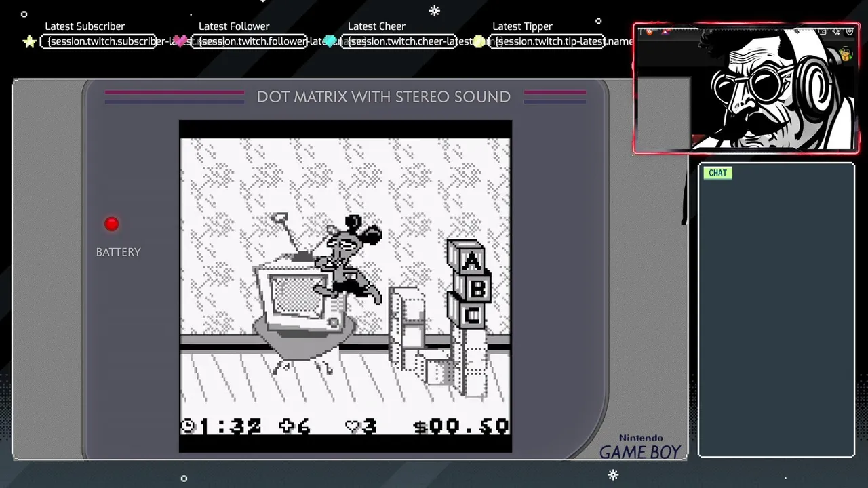868x488 pixels.
Task: Click the 'BATTERY' label
Action: tap(119, 252)
